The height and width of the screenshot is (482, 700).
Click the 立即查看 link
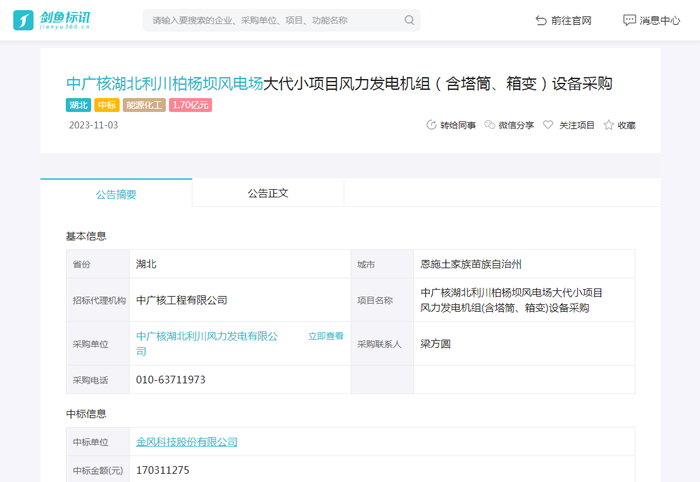pyautogui.click(x=325, y=337)
